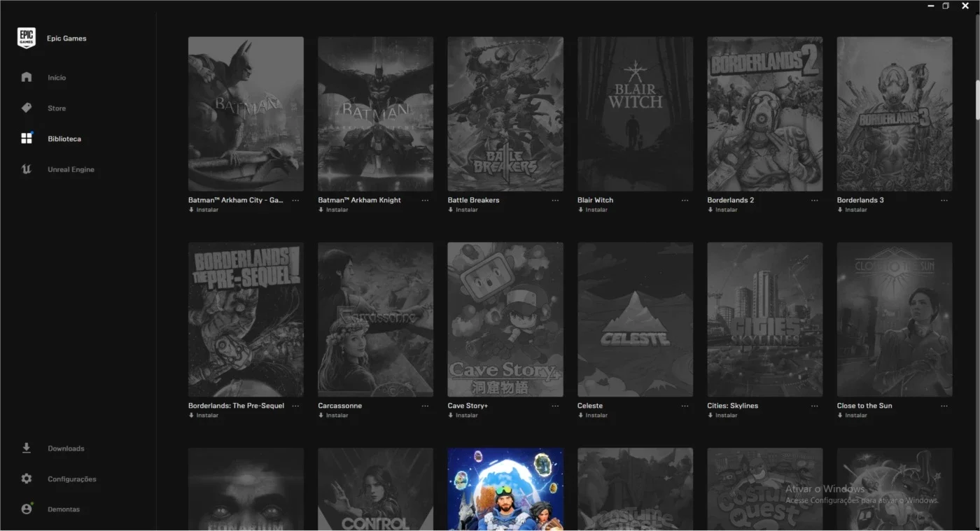Open Borderlands 3 cover art
The width and height of the screenshot is (980, 531).
tap(895, 114)
